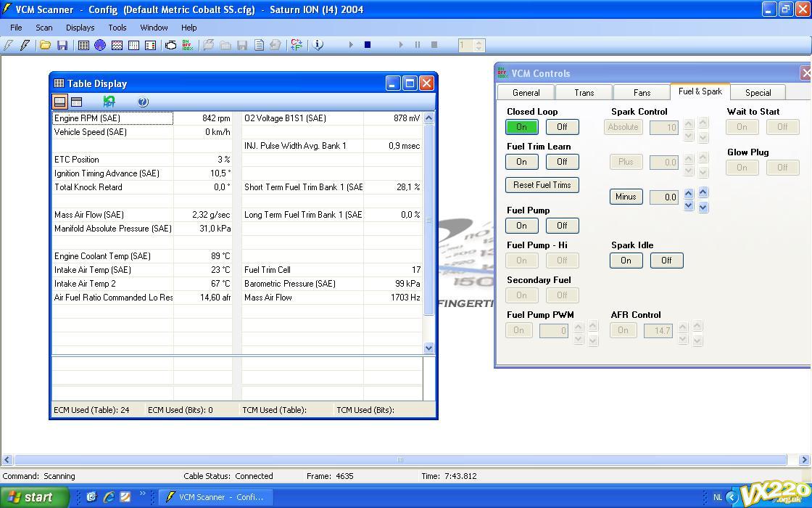Screen dimensions: 812x508
Task: Click the C°/F° units toggle icon
Action: coord(297,45)
